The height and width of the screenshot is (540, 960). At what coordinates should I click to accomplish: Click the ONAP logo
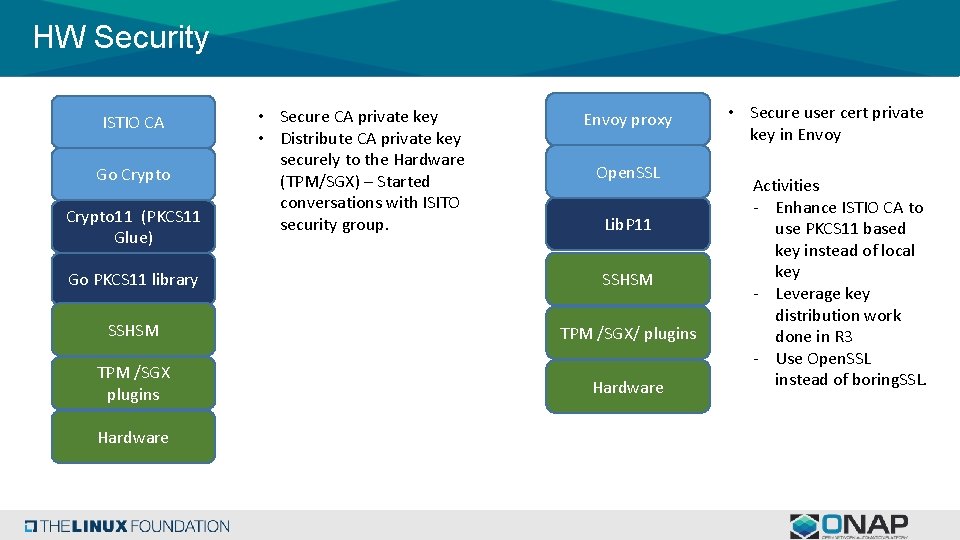coord(849,527)
